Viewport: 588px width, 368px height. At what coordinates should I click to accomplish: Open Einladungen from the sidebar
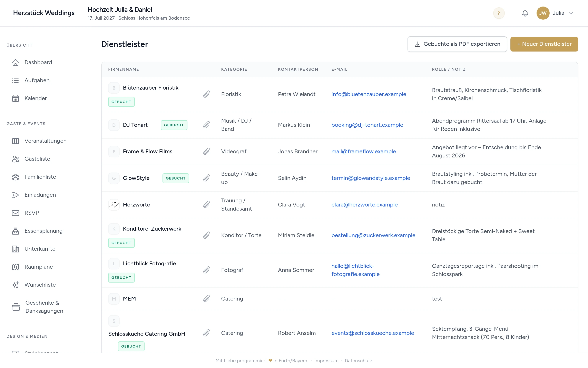[x=40, y=195]
